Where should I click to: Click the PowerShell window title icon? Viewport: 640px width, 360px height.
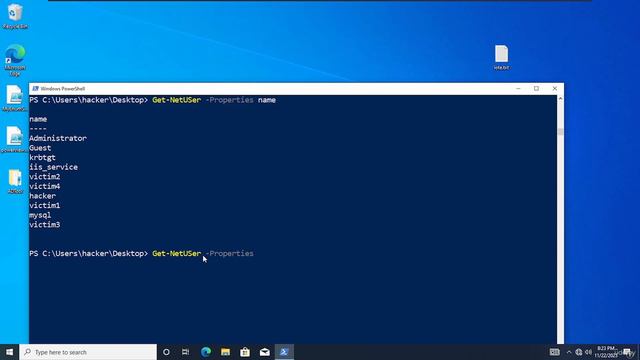(36, 89)
